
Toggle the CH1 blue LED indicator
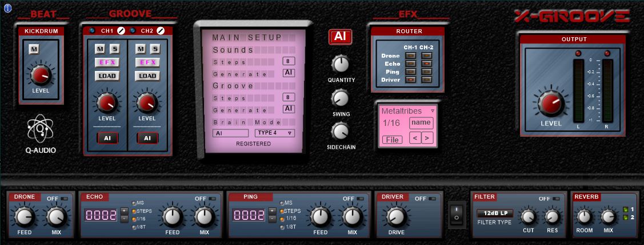tap(91, 30)
